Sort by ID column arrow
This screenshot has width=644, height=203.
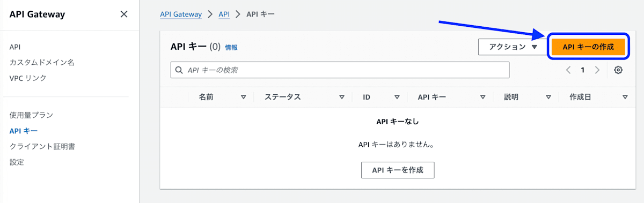[397, 97]
